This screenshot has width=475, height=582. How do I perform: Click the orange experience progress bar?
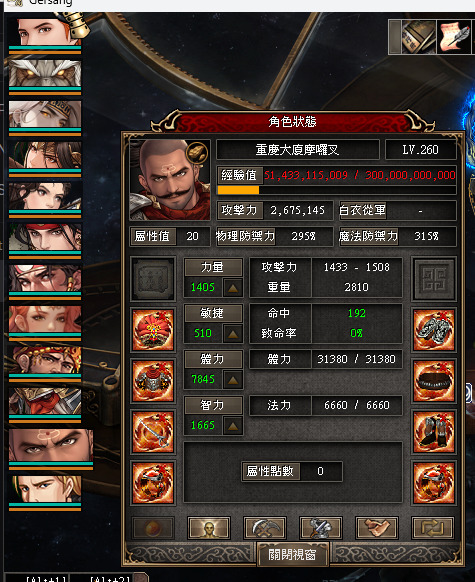coord(337,190)
